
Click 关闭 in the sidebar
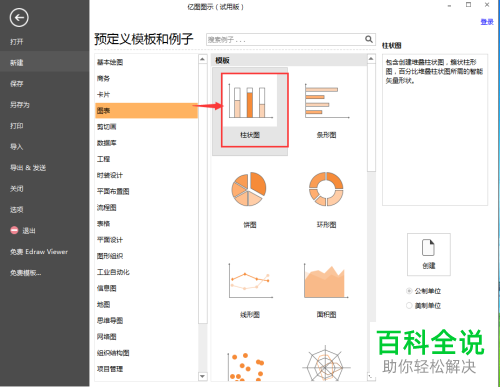(x=17, y=189)
